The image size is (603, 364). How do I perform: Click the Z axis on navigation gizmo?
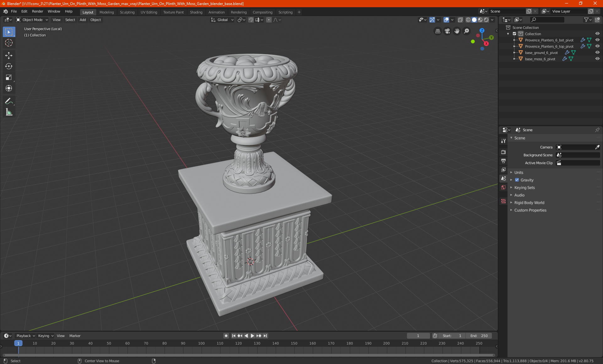coord(482,30)
